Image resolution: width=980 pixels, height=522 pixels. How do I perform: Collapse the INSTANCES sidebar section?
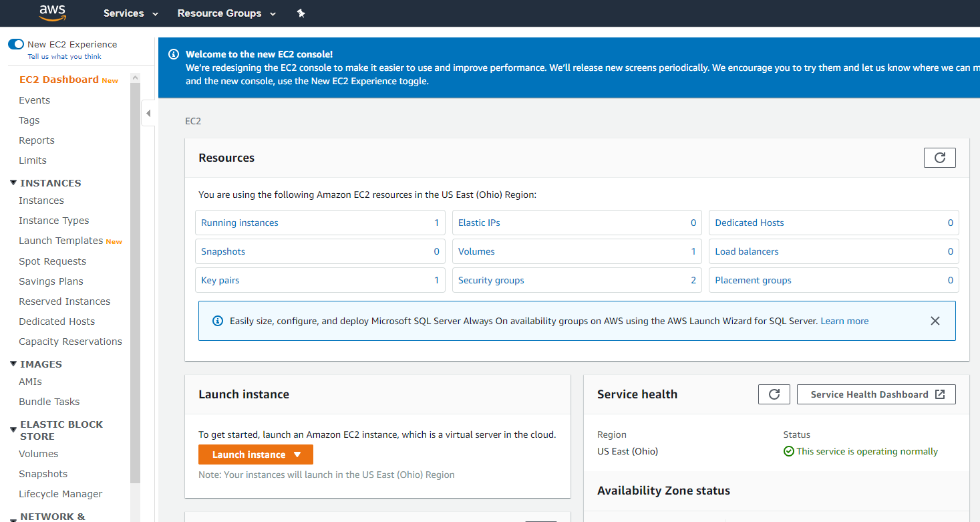click(13, 182)
